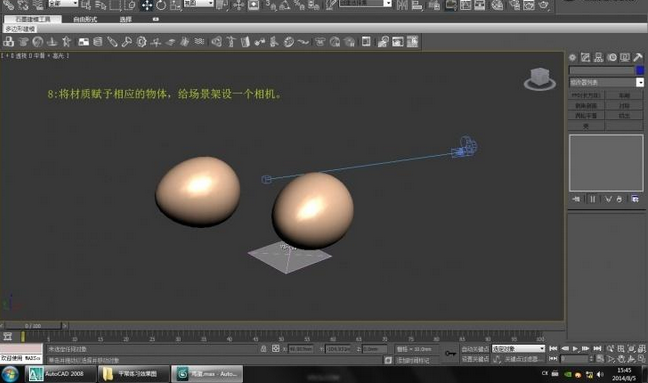Choose the Rectangular Selection Region tool
Screen dimensions: 648x383
[115, 5]
